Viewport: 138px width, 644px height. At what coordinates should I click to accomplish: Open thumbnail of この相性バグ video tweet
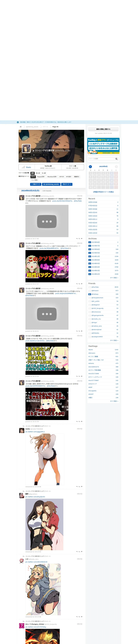click(x=47, y=266)
